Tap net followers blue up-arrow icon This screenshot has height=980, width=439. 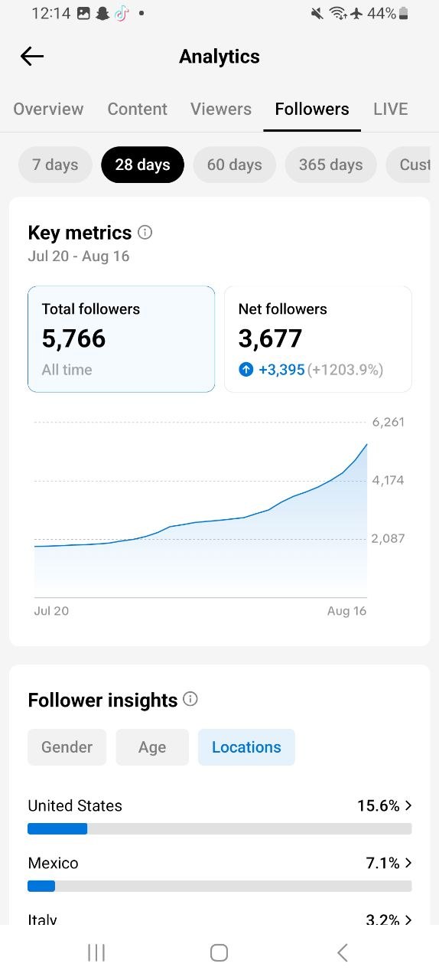pos(246,370)
